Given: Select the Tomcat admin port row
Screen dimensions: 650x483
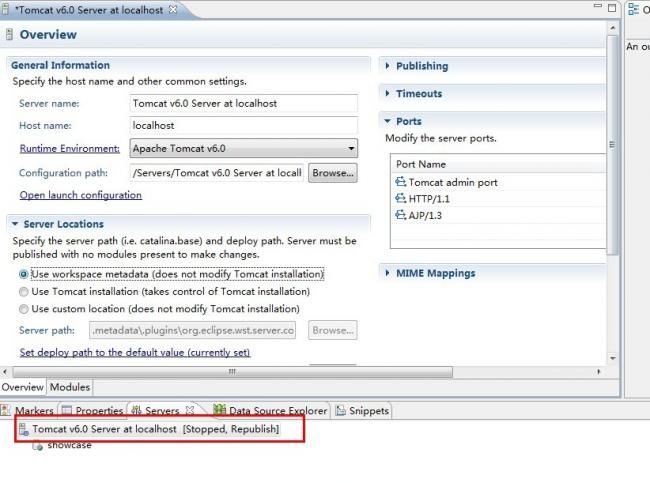Looking at the screenshot, I should (499, 182).
